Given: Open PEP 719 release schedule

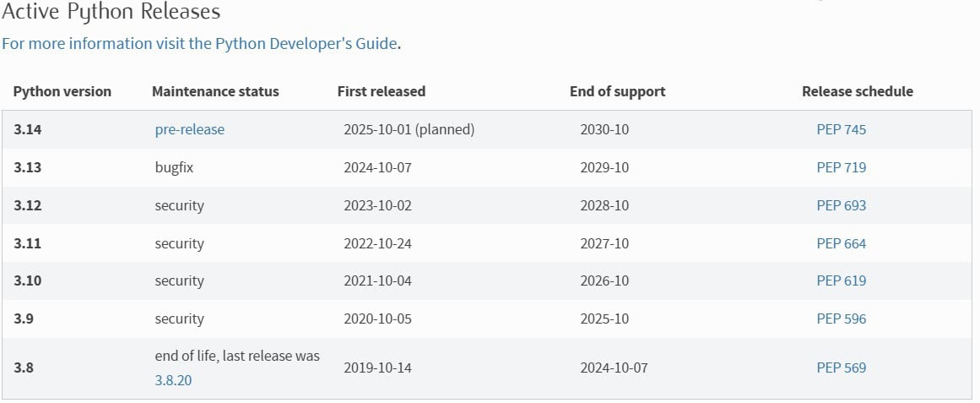Looking at the screenshot, I should tap(841, 167).
